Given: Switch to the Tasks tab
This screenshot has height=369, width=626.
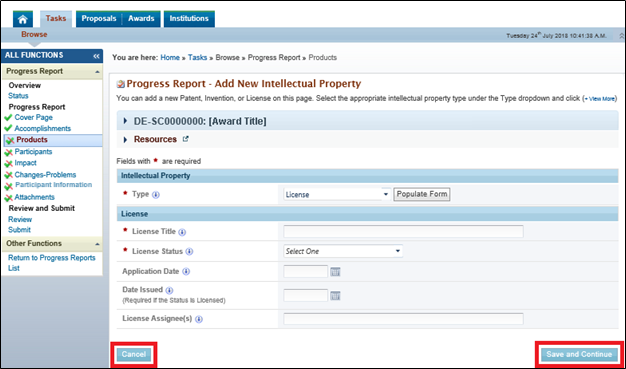Looking at the screenshot, I should pyautogui.click(x=55, y=19).
